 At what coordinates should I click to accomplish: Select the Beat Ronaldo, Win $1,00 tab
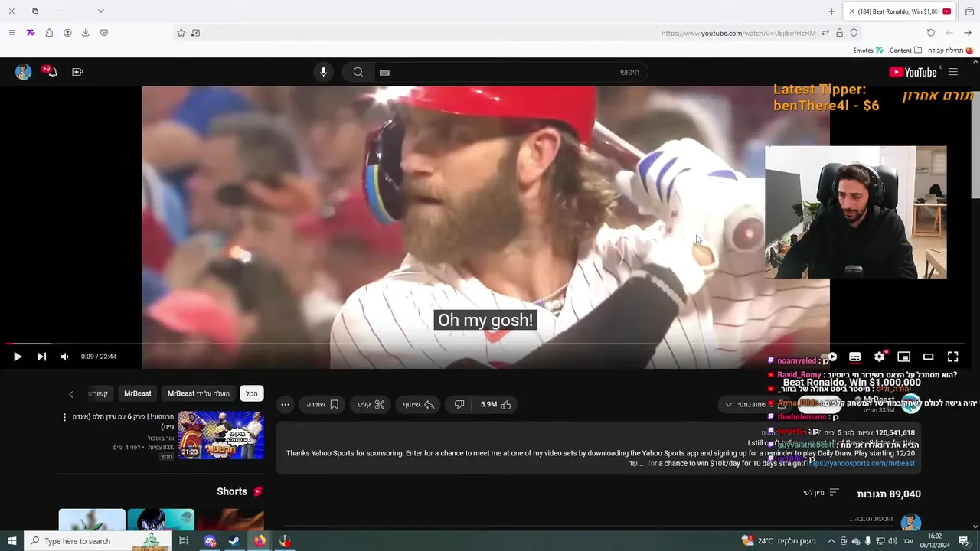900,11
